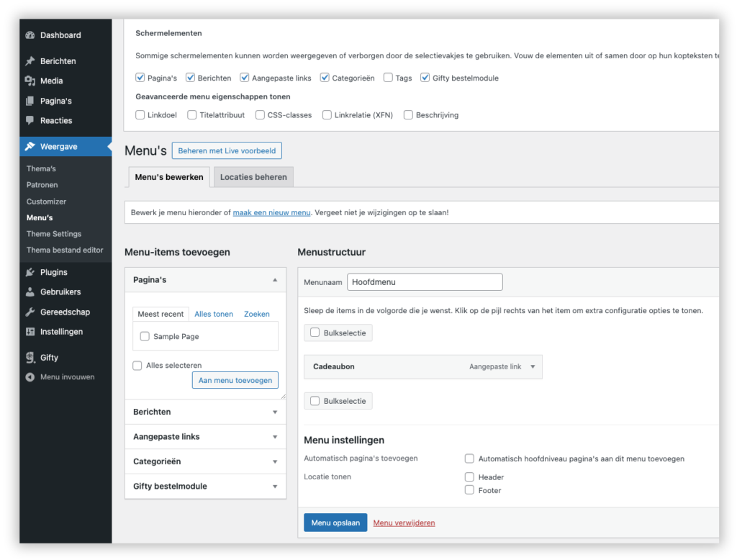Open Thema's submenu item
The image size is (737, 560).
click(x=41, y=168)
